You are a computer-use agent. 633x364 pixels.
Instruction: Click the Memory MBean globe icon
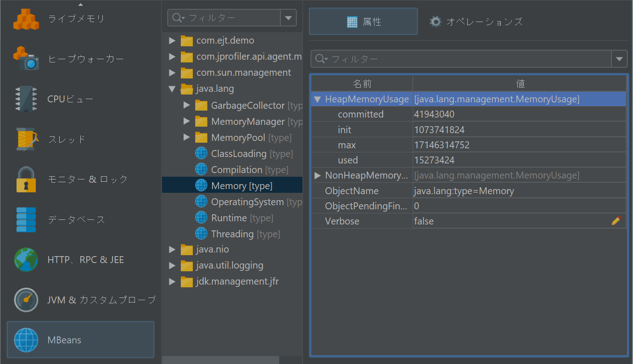pyautogui.click(x=201, y=185)
